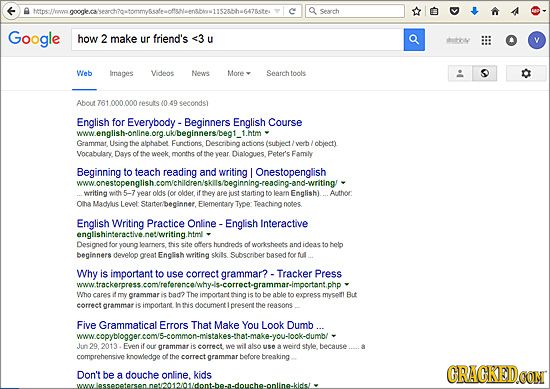The height and width of the screenshot is (389, 550).
Task: Open the Adblock Plus extension icon
Action: coord(535,11)
